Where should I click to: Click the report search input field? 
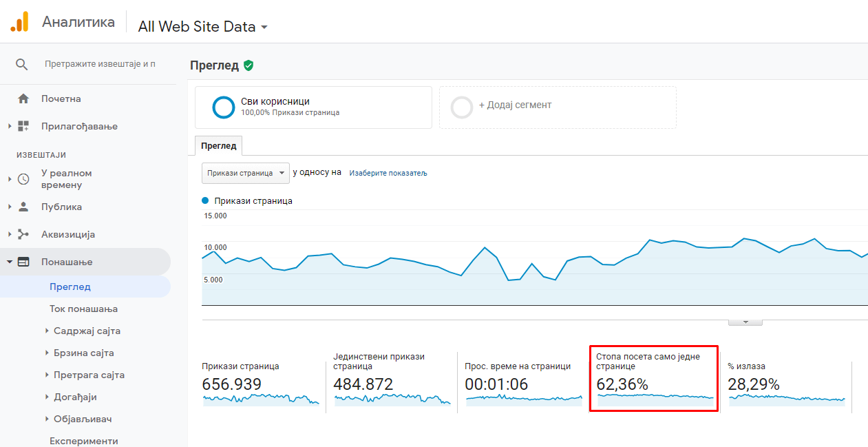[100, 64]
